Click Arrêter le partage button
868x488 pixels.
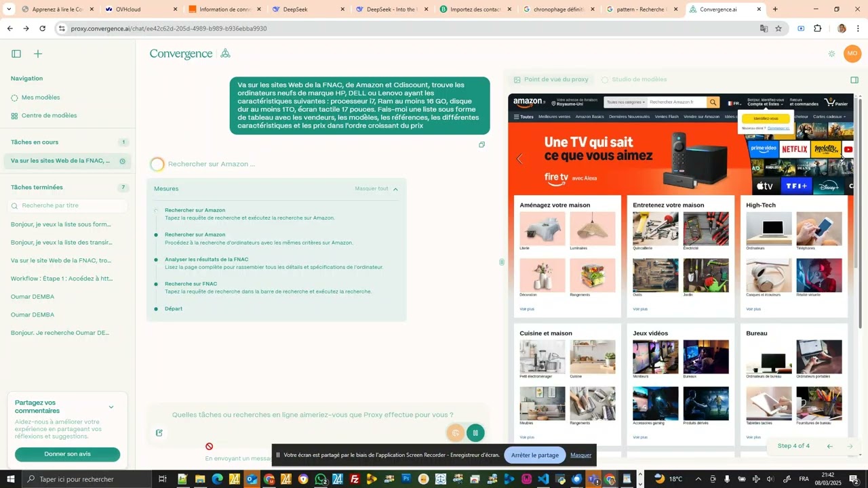tap(535, 455)
